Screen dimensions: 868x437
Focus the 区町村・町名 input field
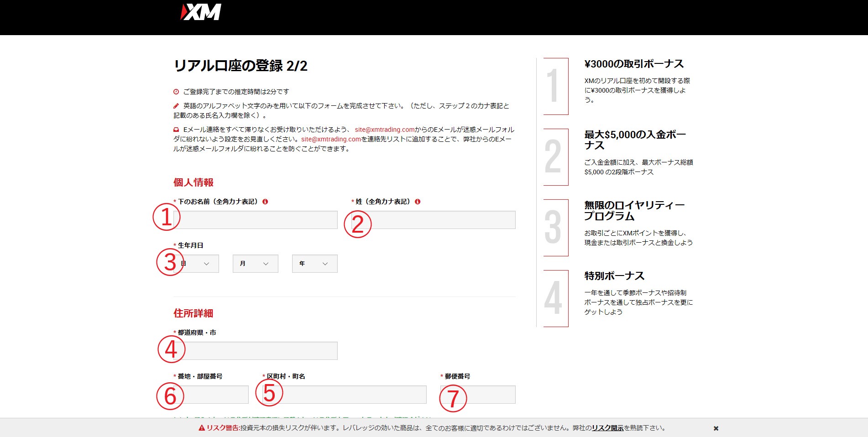[x=345, y=395]
